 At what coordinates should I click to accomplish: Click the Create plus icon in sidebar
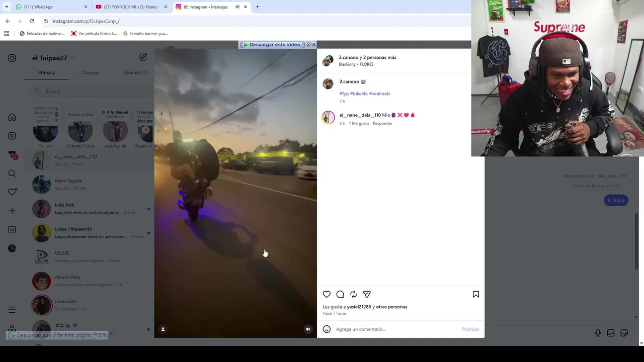tap(12, 211)
